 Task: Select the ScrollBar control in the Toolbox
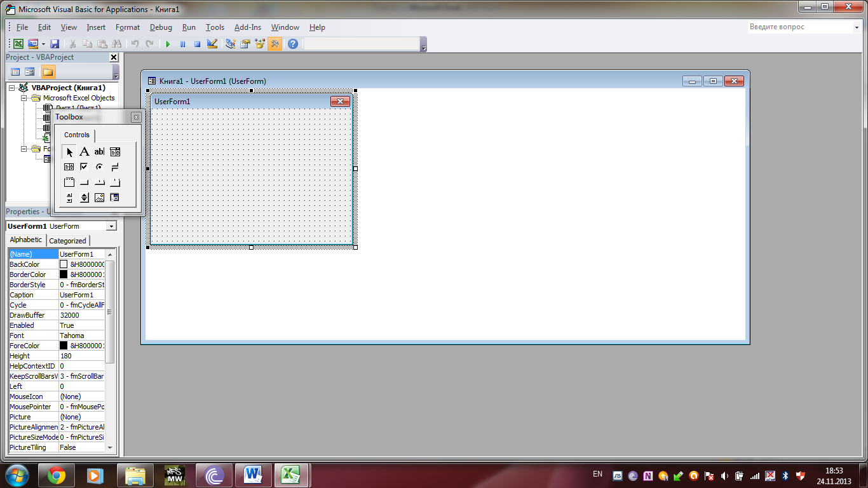pos(69,198)
